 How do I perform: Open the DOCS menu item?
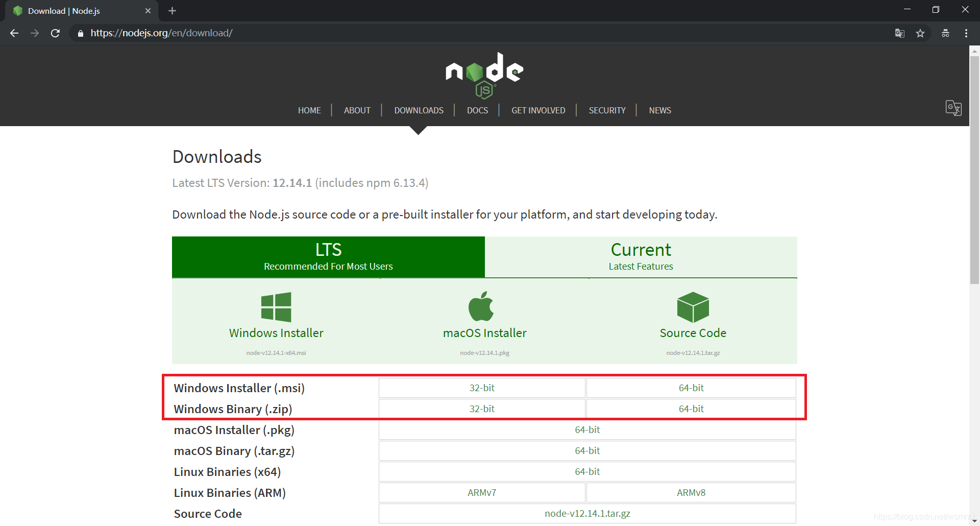pyautogui.click(x=478, y=110)
